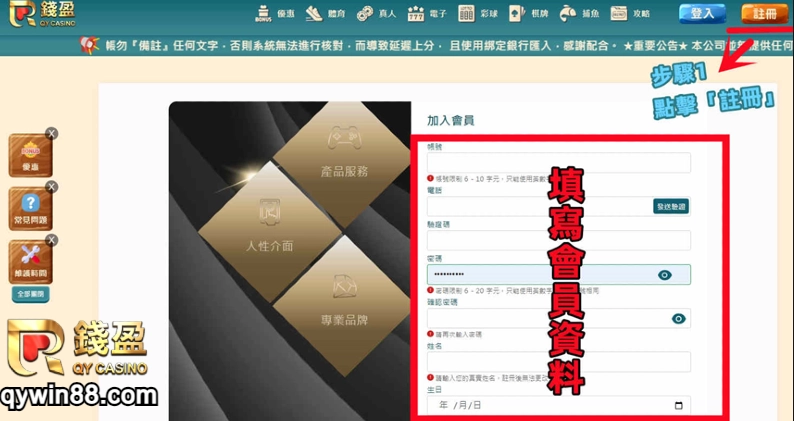Open the 維護時間 maintenance sidebar icon

29,262
